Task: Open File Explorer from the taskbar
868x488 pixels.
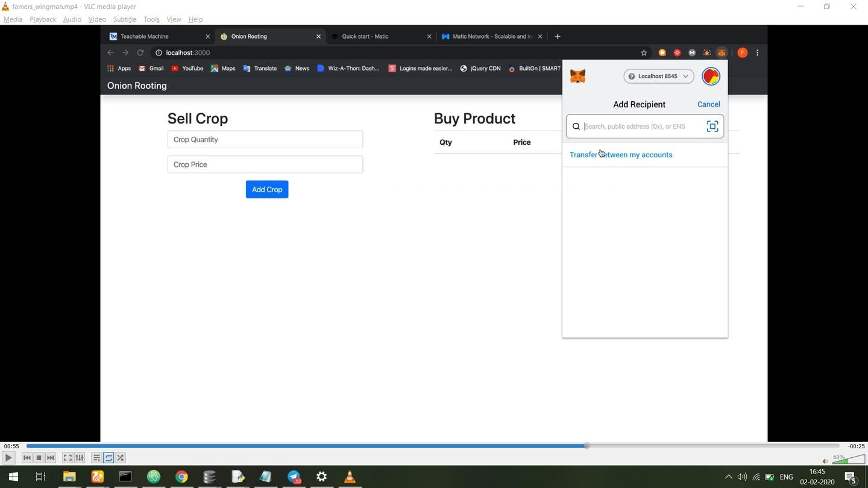Action: pos(69,477)
